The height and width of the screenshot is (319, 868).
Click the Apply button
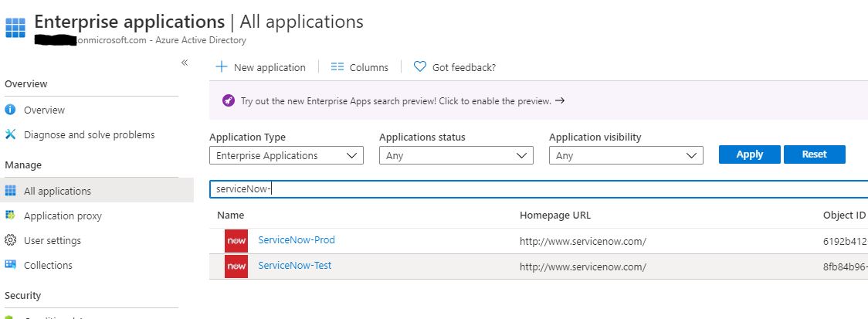[750, 154]
